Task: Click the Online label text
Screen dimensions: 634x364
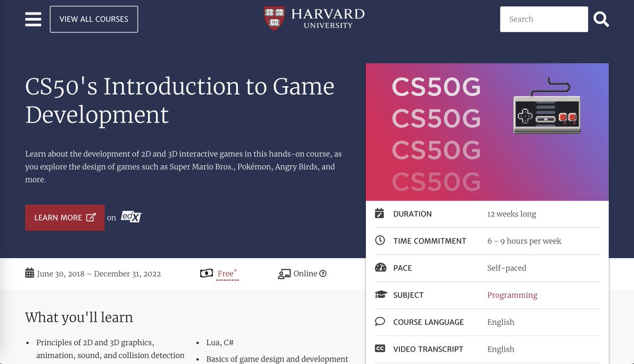Action: [x=305, y=274]
